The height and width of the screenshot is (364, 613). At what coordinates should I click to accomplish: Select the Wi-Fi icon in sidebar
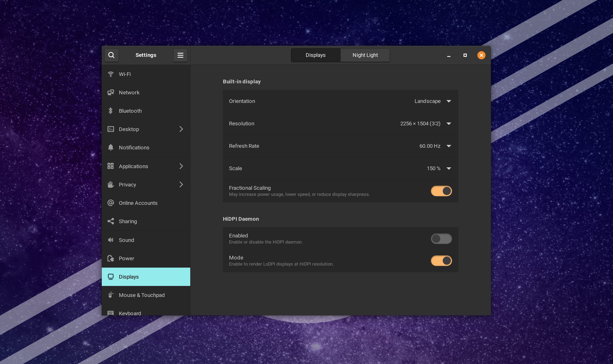click(111, 74)
